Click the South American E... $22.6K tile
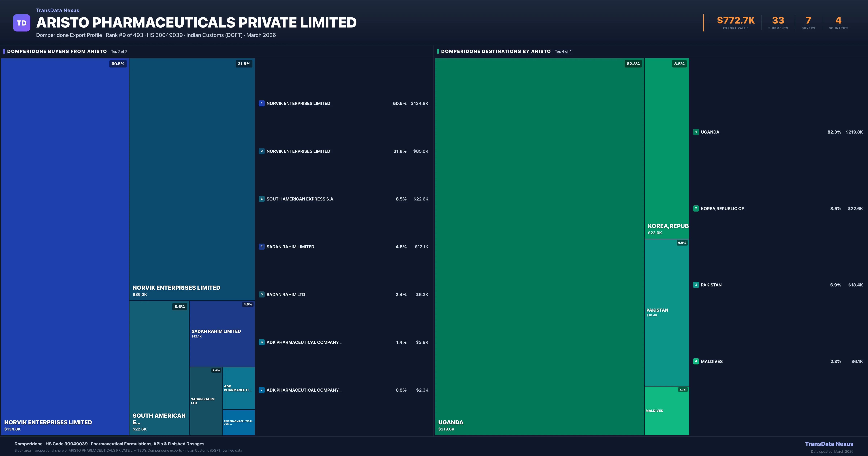The image size is (868, 456). pyautogui.click(x=159, y=368)
